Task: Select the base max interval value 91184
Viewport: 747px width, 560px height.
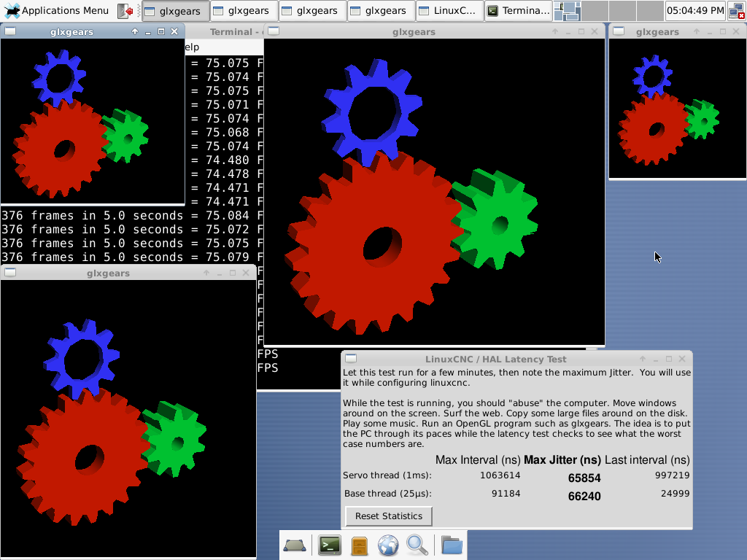Action: (506, 494)
